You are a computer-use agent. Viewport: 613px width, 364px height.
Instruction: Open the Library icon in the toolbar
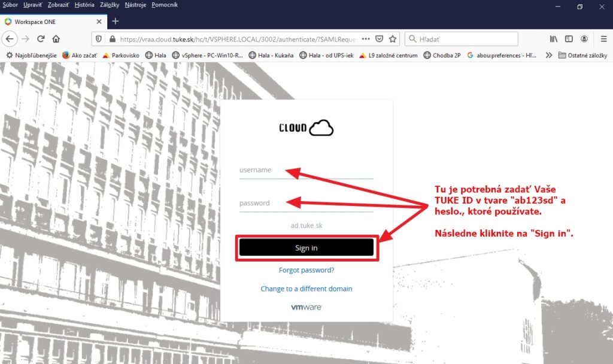click(554, 39)
